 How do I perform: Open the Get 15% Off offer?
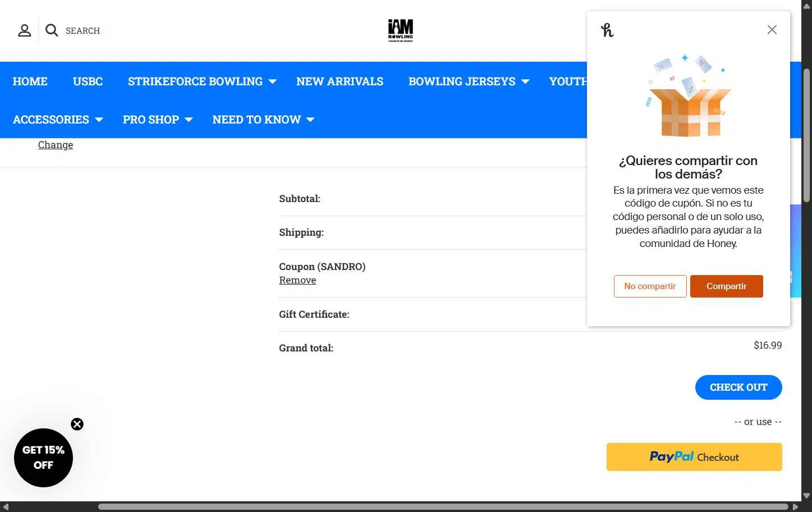[x=43, y=458]
